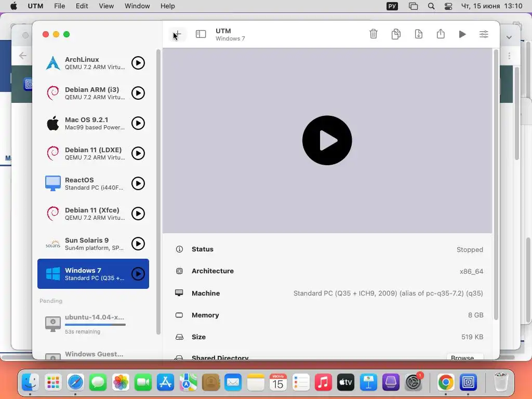The width and height of the screenshot is (532, 399).
Task: Click the back arrow in background window
Action: point(23,55)
